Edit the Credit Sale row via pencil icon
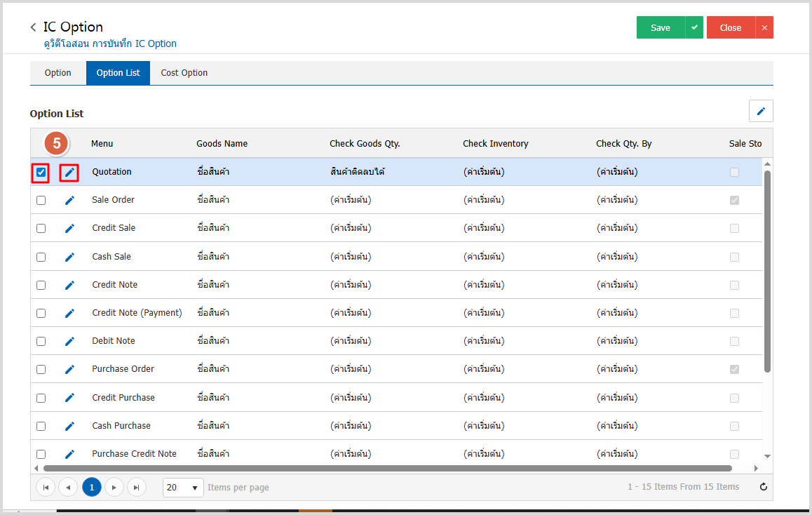The image size is (812, 515). tap(69, 228)
